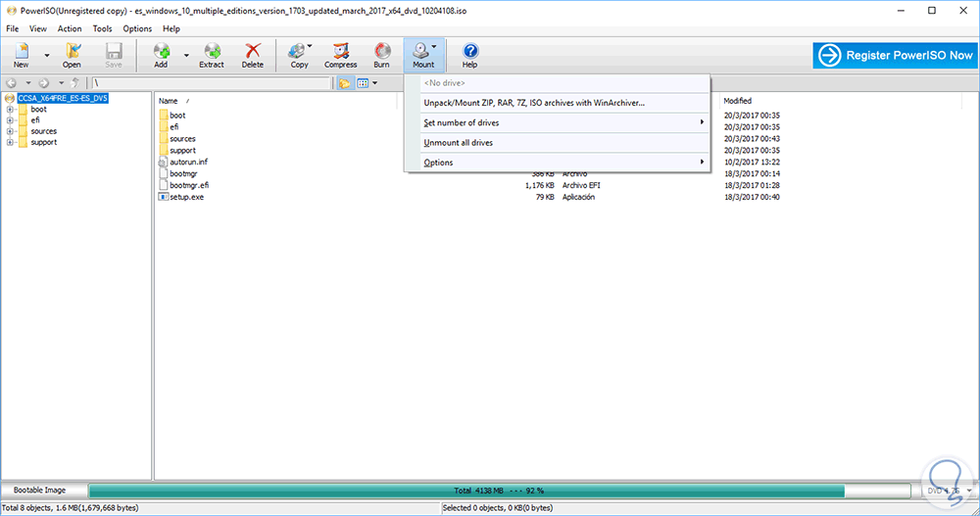The image size is (980, 516).
Task: Sort by Modified column header
Action: coord(738,101)
